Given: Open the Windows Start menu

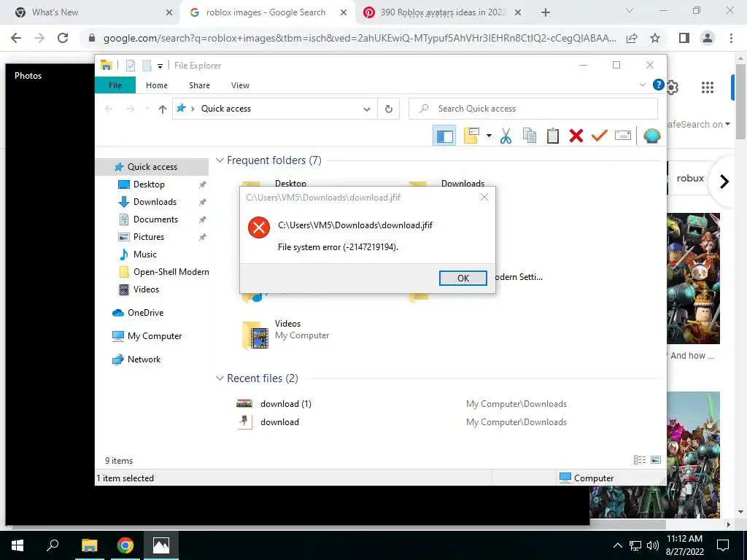Looking at the screenshot, I should [18, 545].
